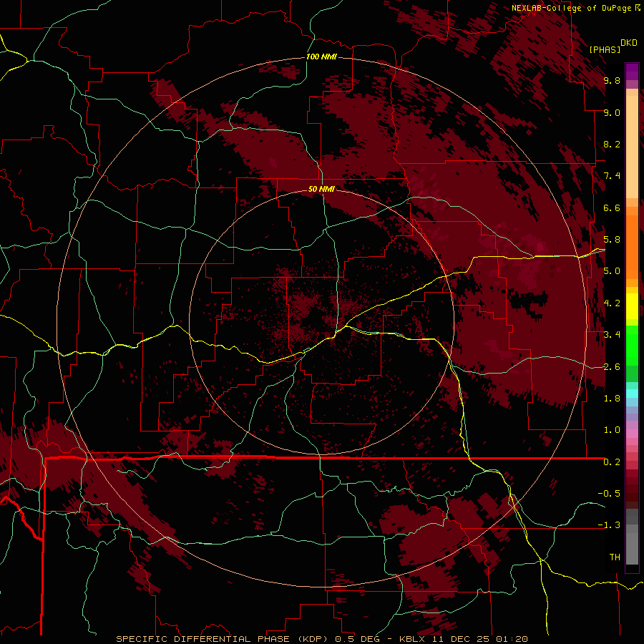Click the gray segment of color bar
644x644 pixels.
[x=632, y=537]
